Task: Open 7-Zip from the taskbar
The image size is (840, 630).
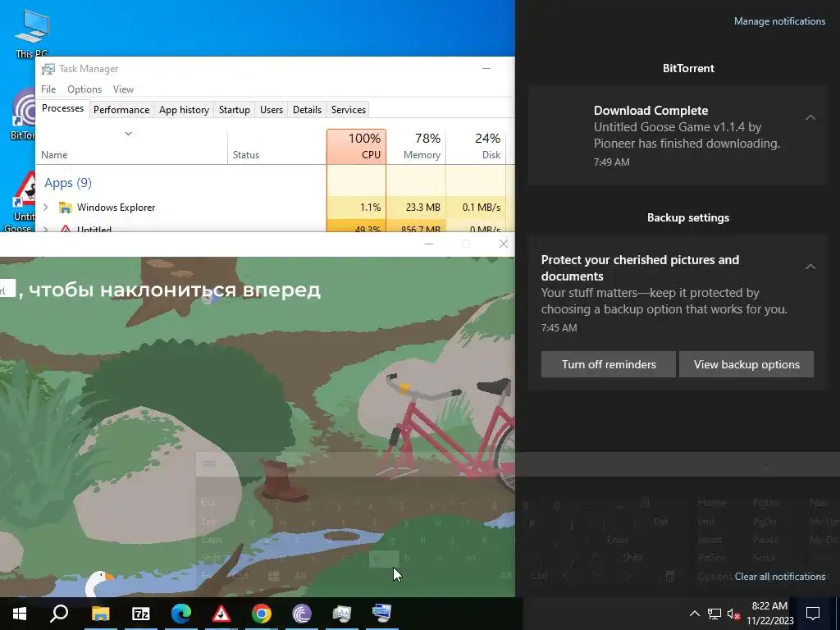Action: click(x=141, y=614)
